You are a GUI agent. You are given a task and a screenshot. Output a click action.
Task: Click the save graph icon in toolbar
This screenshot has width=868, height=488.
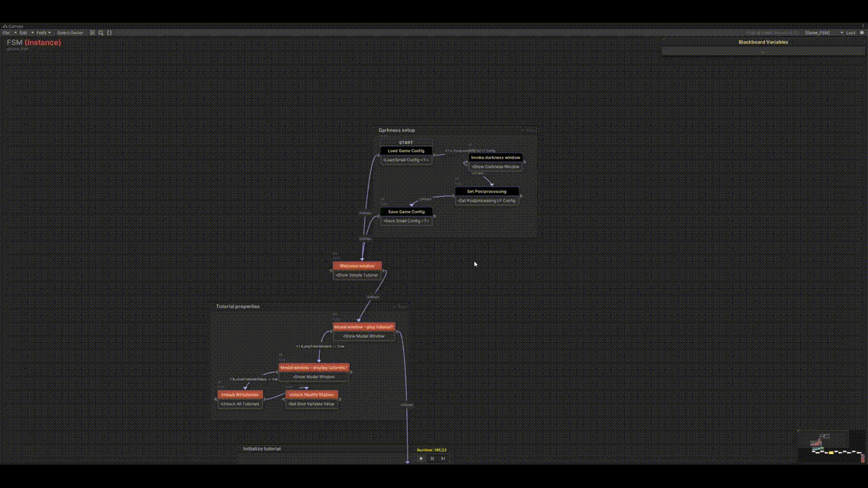tap(92, 33)
